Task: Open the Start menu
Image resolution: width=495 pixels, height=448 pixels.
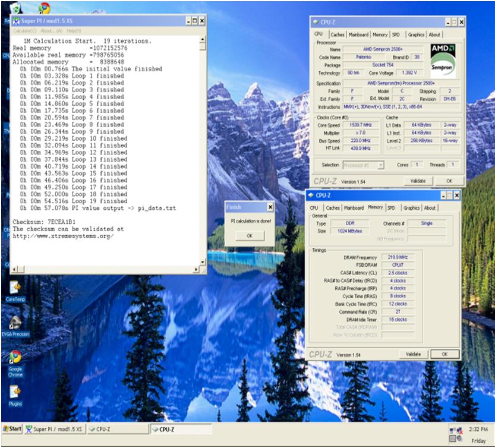Action: (x=12, y=429)
